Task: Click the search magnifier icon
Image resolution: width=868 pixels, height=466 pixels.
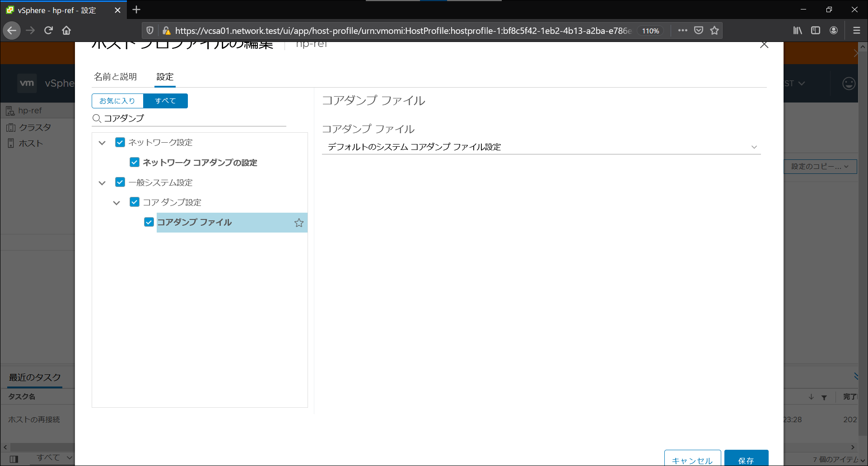Action: click(97, 118)
